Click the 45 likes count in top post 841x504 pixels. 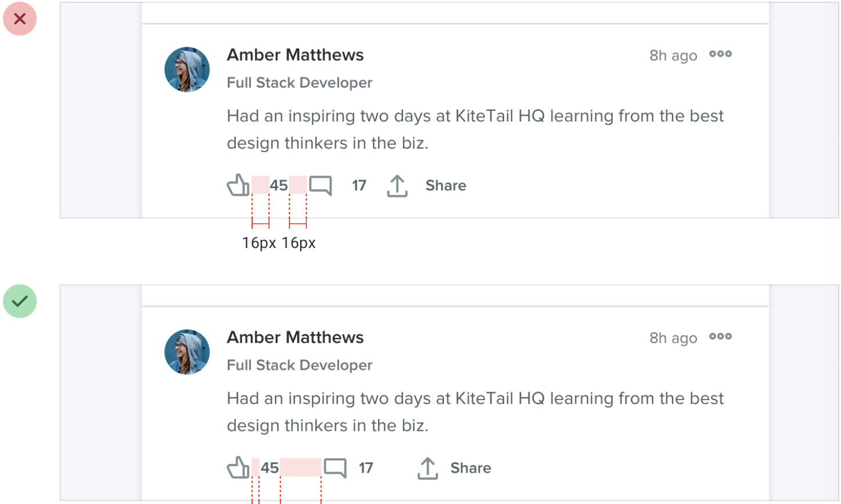pyautogui.click(x=279, y=186)
